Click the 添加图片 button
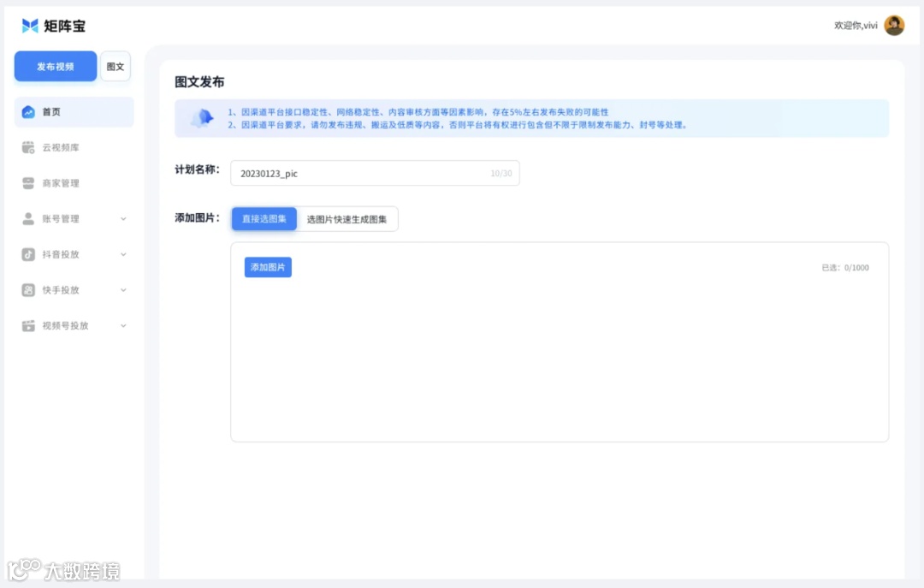This screenshot has height=588, width=924. 267,267
